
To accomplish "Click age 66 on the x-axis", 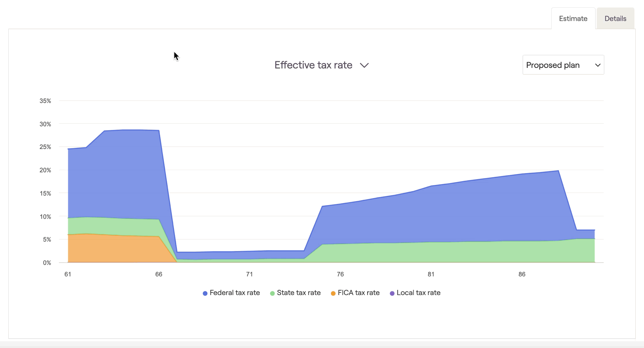I will (x=159, y=274).
